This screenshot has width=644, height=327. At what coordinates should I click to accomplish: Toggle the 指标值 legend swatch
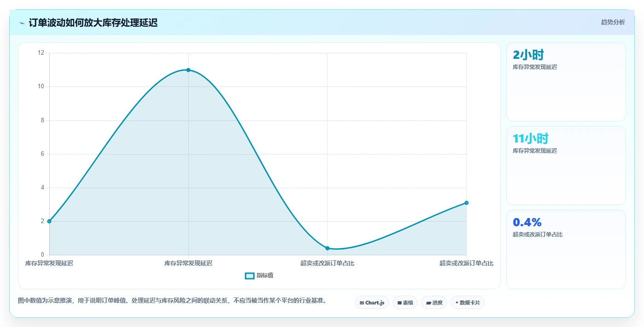(x=249, y=275)
